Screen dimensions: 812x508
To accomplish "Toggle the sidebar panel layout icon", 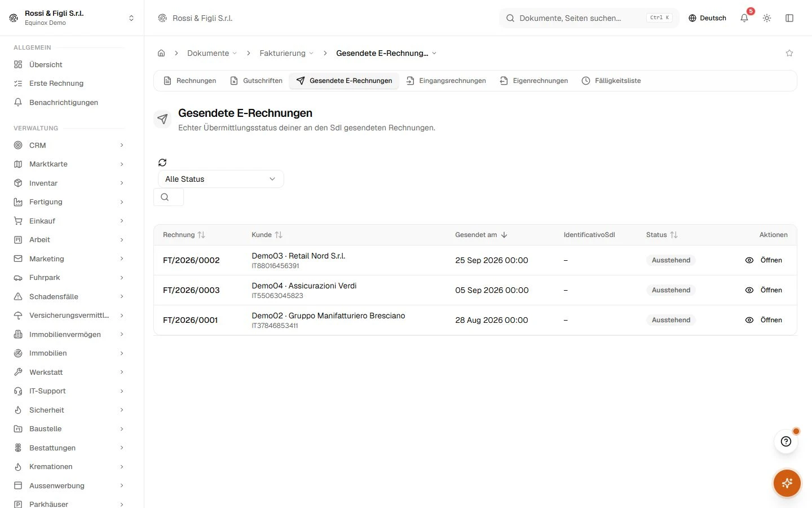I will pyautogui.click(x=789, y=18).
